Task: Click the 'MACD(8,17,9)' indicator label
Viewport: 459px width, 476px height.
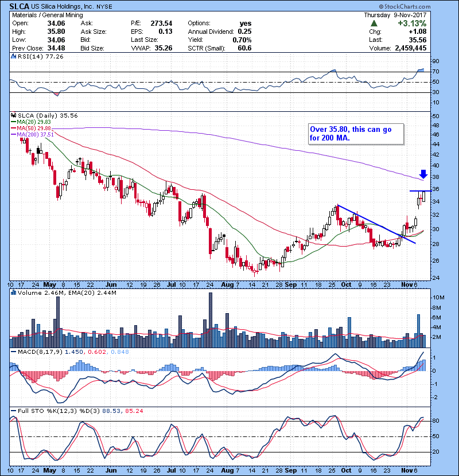Action: (x=40, y=352)
